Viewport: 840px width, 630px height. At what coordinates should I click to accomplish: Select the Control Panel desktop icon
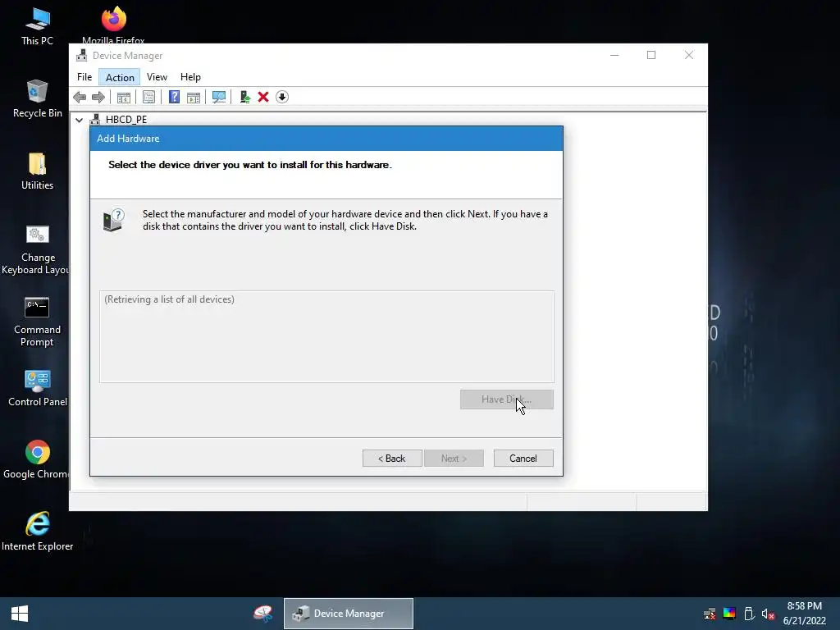pos(38,388)
